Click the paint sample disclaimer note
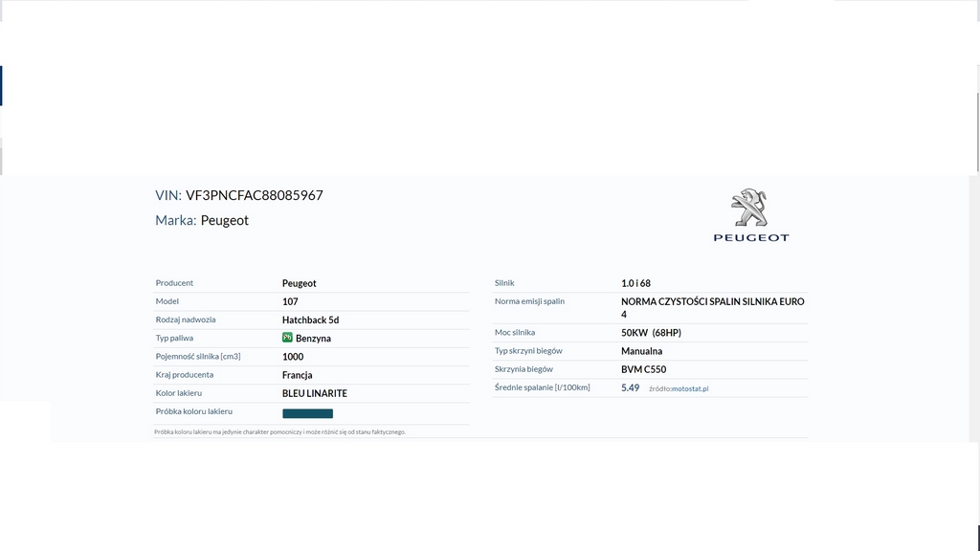 (x=280, y=431)
